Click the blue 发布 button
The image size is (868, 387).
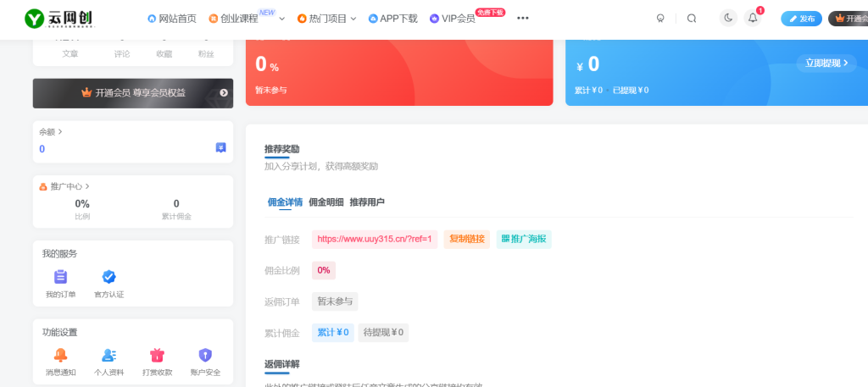[x=802, y=19]
